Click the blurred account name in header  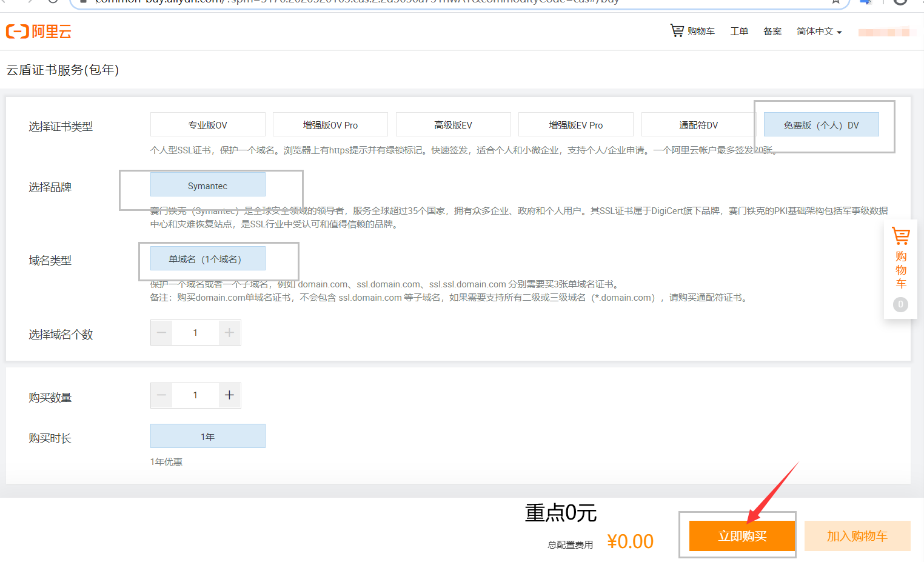[x=884, y=32]
